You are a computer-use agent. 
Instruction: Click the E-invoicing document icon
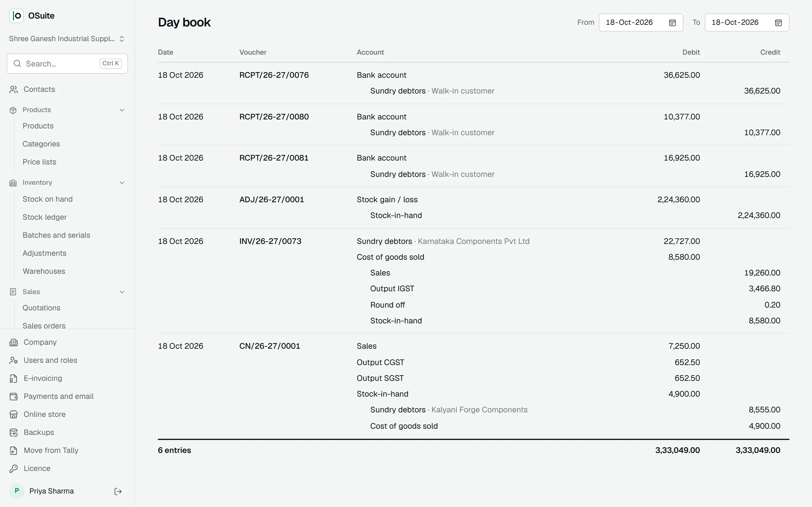click(14, 378)
